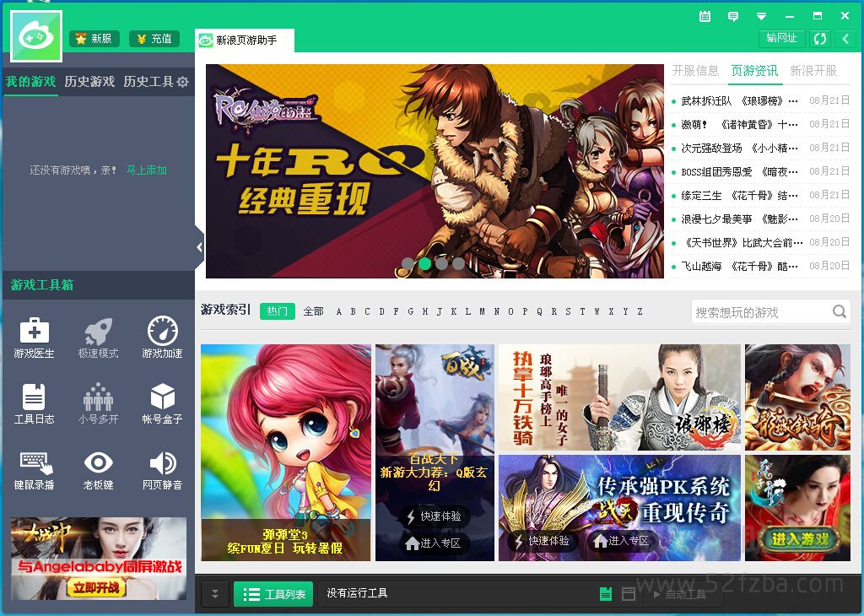Click the 搜索想玩的游戏 search field
Image resolution: width=864 pixels, height=616 pixels.
pos(762,312)
